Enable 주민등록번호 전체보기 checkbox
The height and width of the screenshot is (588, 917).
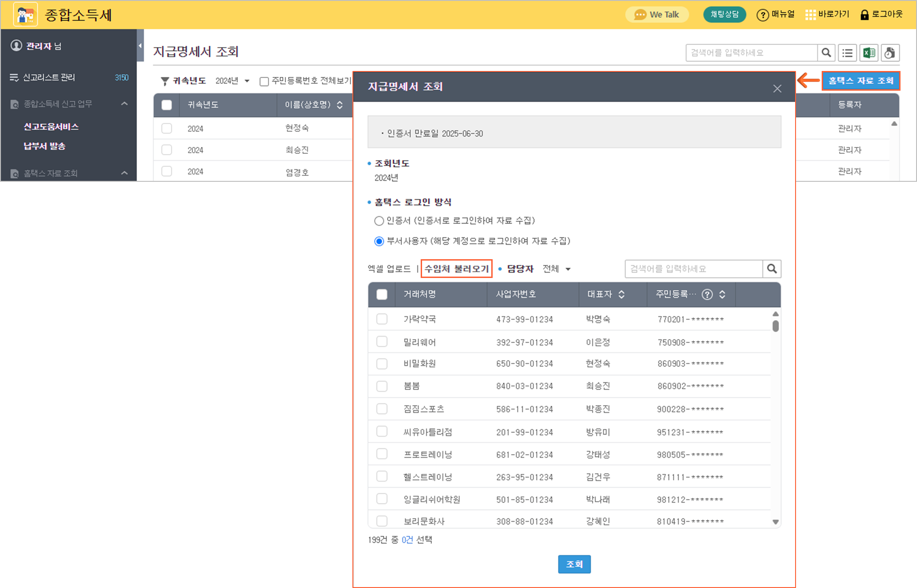(264, 82)
